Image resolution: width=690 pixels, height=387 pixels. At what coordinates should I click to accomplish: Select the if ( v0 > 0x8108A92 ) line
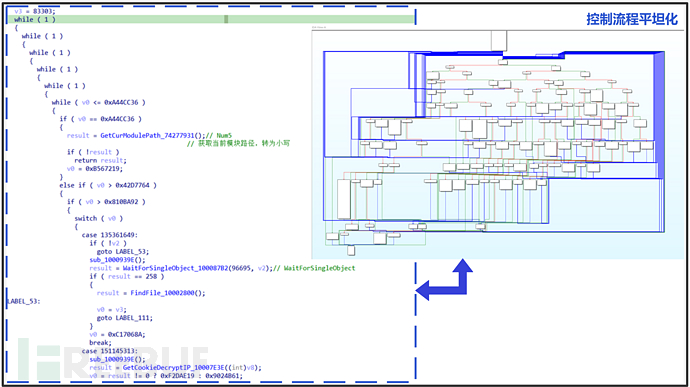point(106,202)
